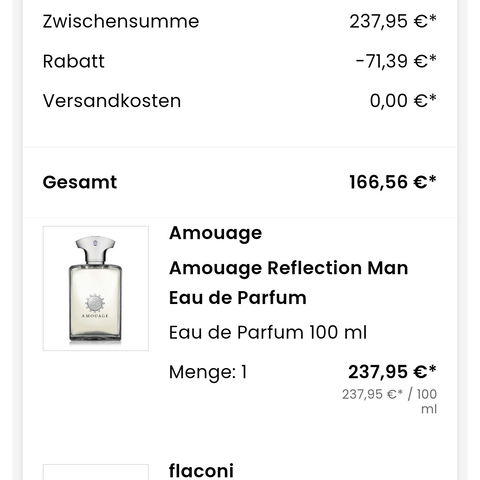Select the Gesamt total 166,56 €

click(x=392, y=182)
